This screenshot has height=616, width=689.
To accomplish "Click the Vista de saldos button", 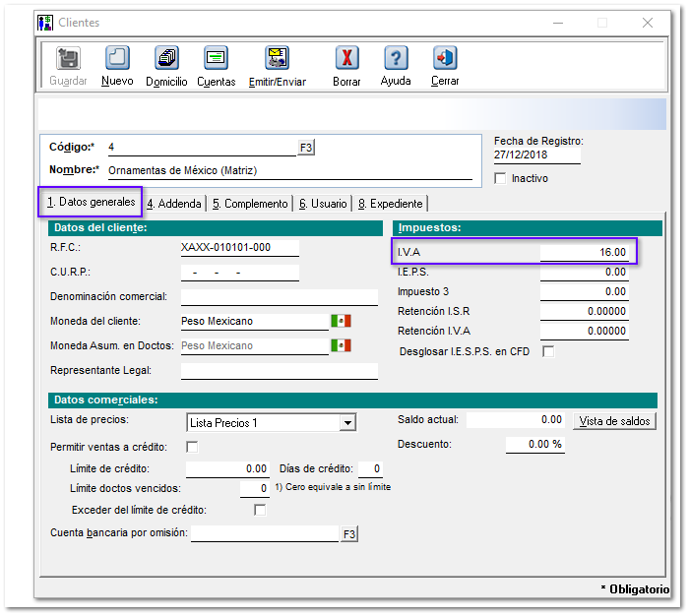I will (614, 421).
